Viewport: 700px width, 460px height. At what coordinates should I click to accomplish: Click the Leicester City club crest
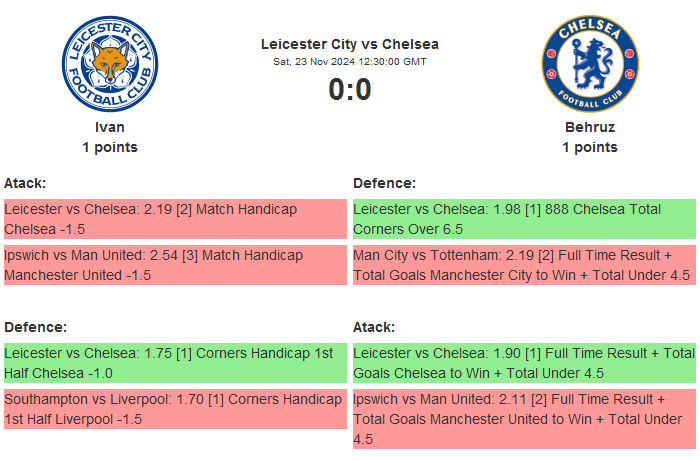pyautogui.click(x=110, y=65)
